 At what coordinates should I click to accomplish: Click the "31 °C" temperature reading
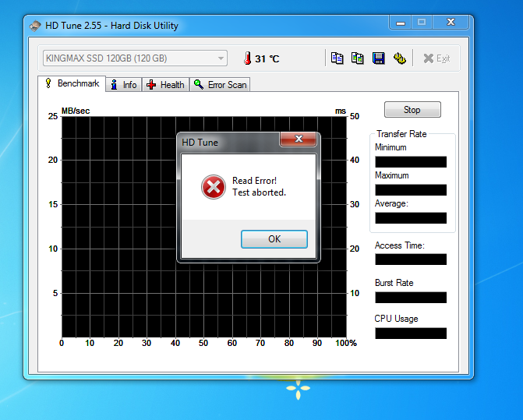pos(267,59)
